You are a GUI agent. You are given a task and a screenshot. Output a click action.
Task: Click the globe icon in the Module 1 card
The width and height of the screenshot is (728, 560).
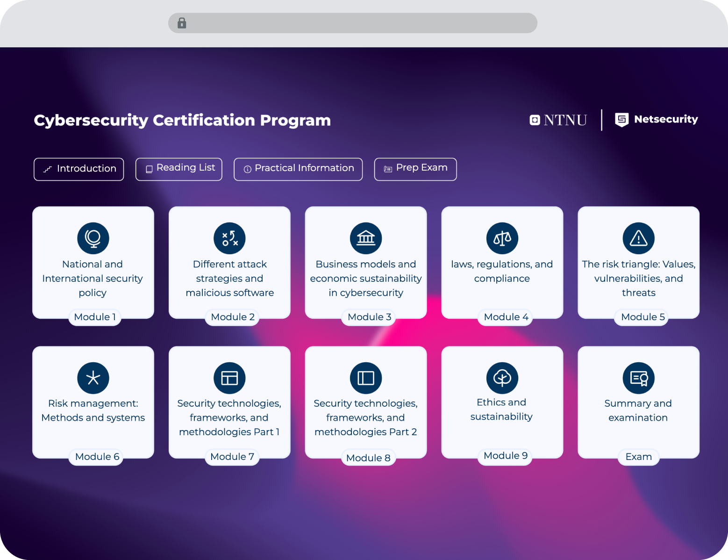click(93, 238)
